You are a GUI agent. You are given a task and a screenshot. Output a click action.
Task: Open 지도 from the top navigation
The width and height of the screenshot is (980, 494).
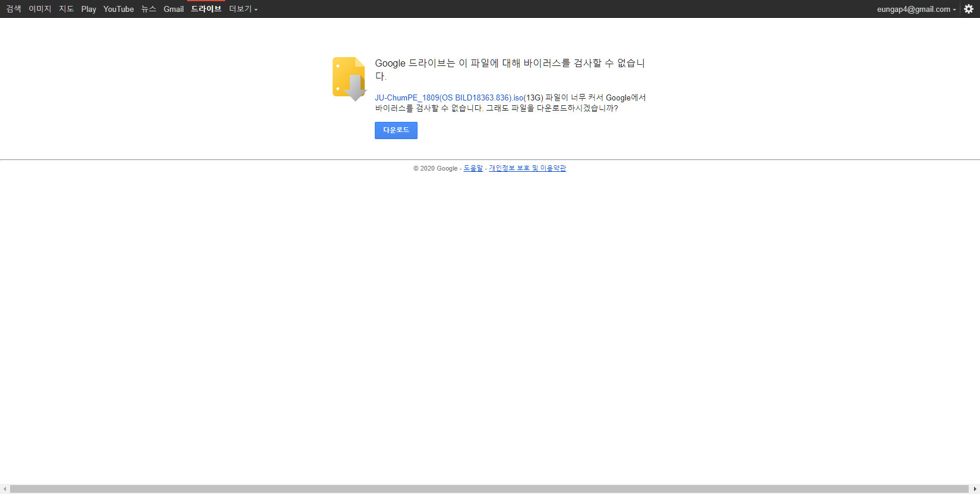click(67, 9)
